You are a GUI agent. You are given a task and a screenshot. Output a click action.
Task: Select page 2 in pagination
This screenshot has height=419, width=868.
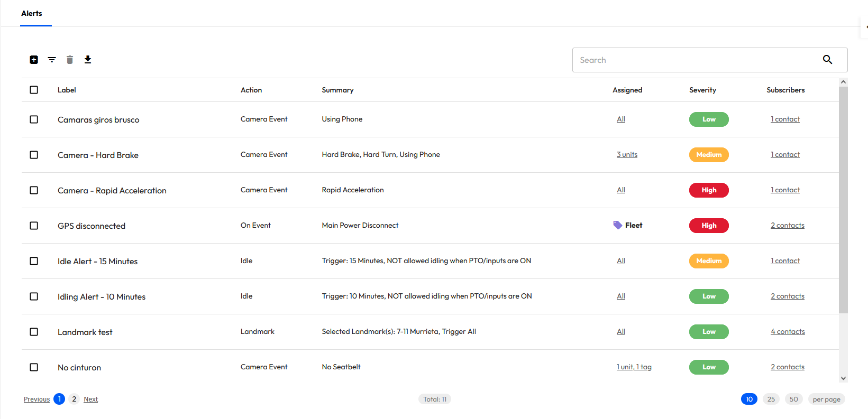(74, 399)
